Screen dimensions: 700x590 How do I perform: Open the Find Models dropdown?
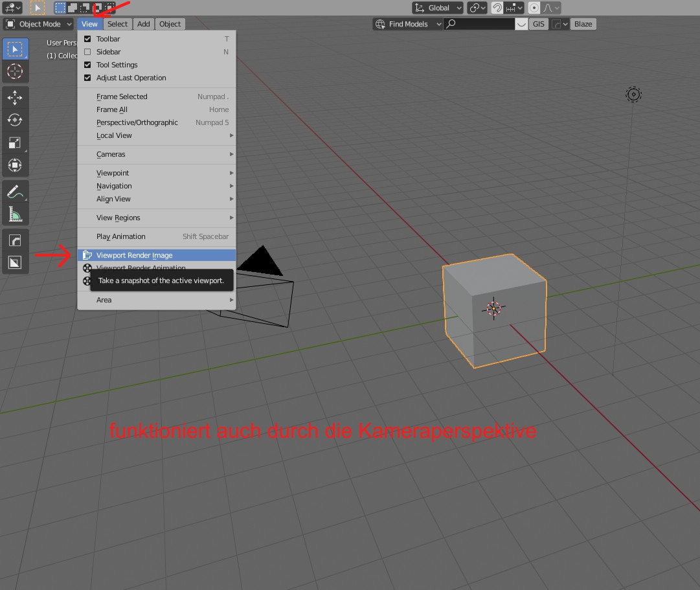407,24
